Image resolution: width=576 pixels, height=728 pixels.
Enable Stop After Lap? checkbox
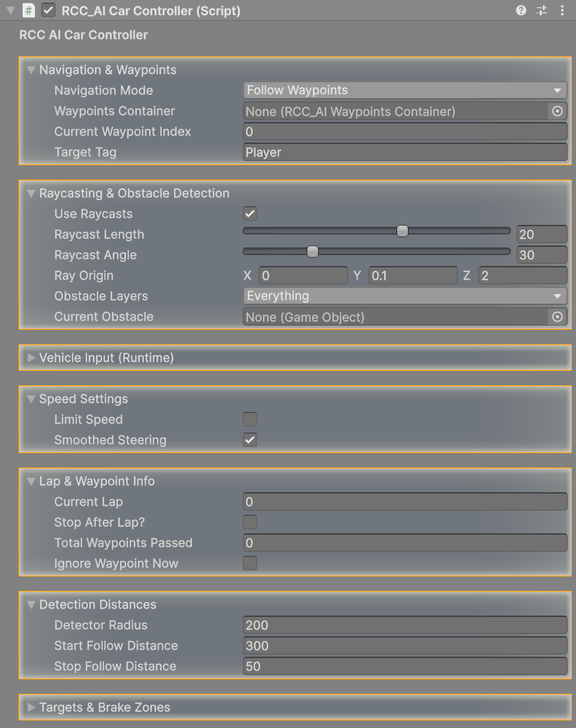pyautogui.click(x=250, y=522)
